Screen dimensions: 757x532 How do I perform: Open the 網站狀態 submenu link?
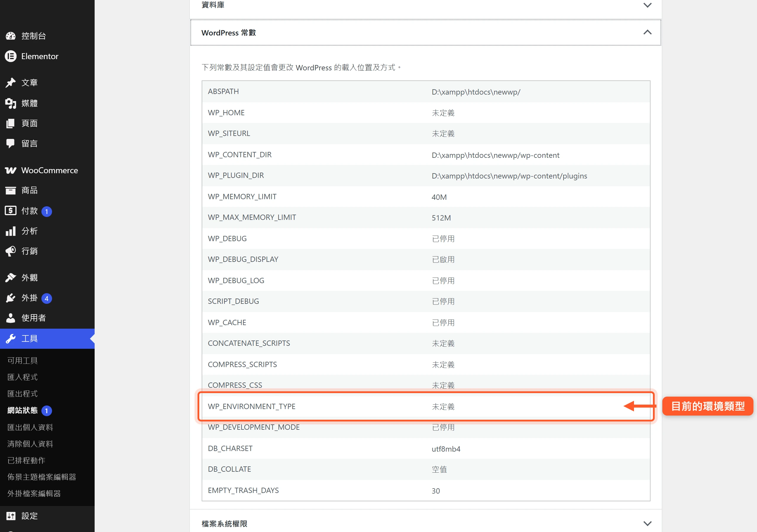tap(22, 410)
